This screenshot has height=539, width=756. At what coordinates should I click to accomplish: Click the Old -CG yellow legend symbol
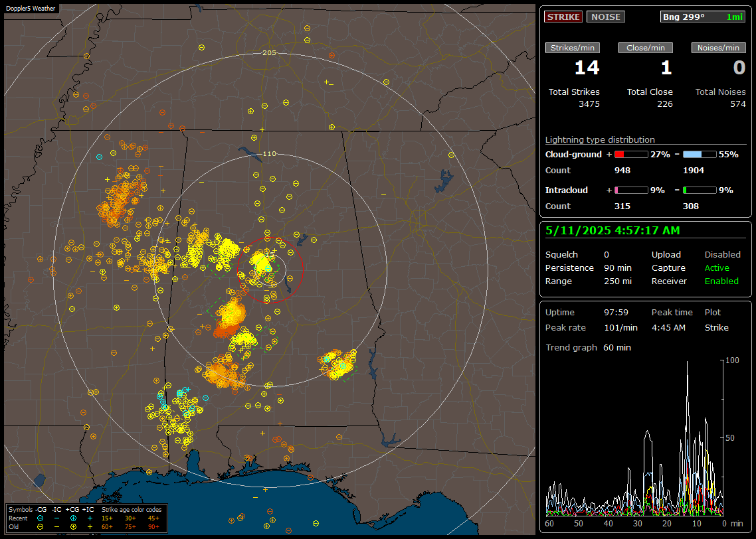point(40,527)
